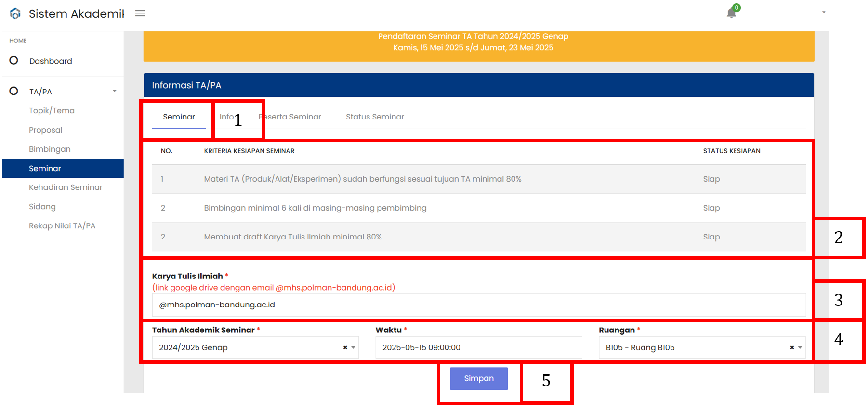Switch to the Peserta Seminar tab
Image resolution: width=868 pixels, height=411 pixels.
[290, 117]
